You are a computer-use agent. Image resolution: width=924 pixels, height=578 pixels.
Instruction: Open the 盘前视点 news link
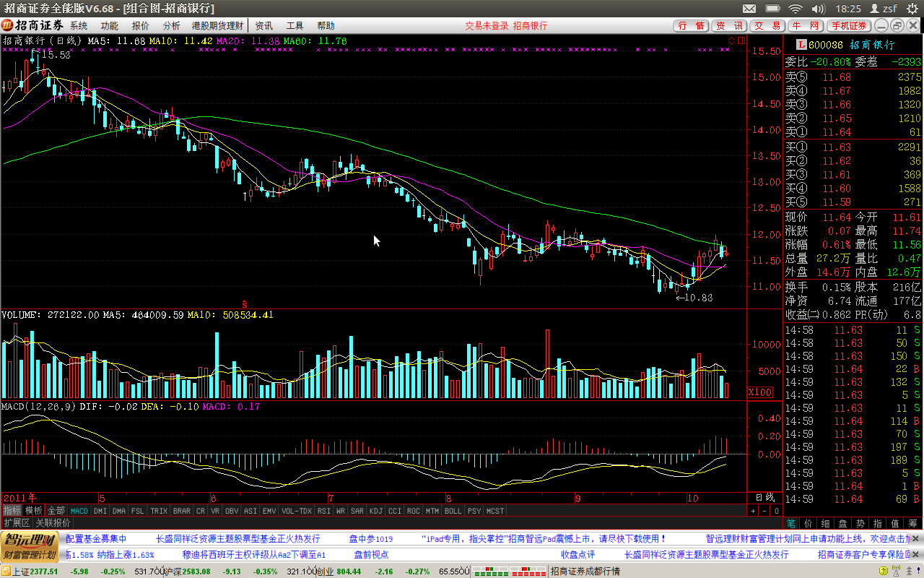click(371, 554)
